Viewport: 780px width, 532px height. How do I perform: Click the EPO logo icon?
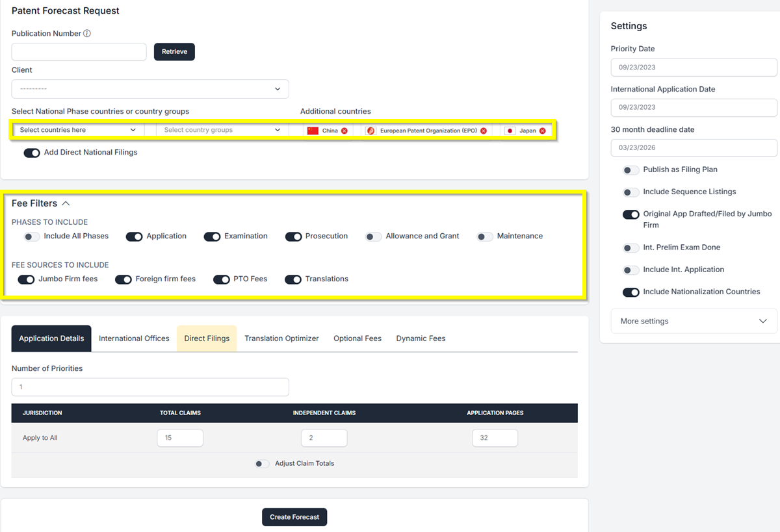[370, 131]
